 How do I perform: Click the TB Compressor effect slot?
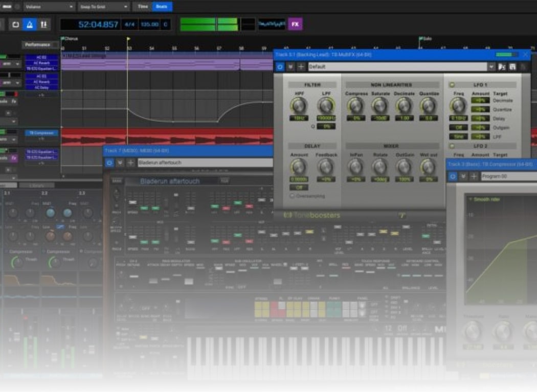(x=42, y=133)
